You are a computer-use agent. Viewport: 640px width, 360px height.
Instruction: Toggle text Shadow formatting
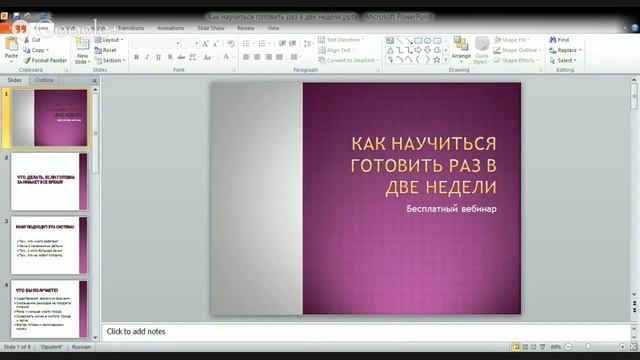coord(170,57)
